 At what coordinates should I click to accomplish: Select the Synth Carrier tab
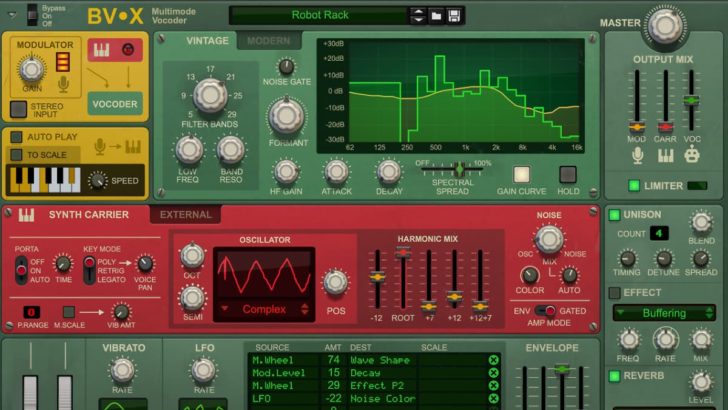[88, 215]
